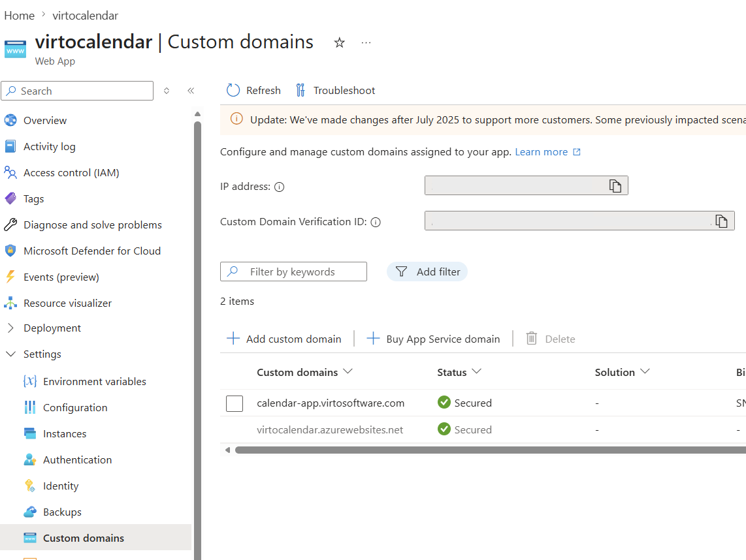Click the virtocalendar Web App icon
The height and width of the screenshot is (560, 746).
[15, 49]
